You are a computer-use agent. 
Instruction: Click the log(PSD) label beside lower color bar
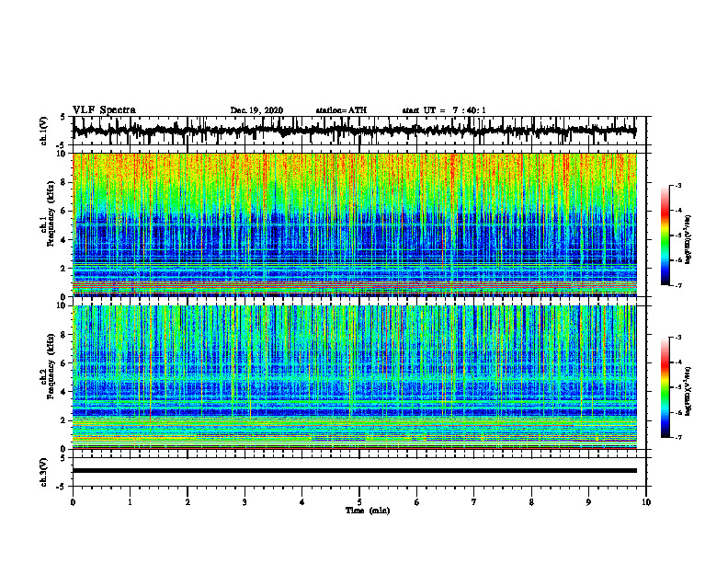tap(688, 391)
